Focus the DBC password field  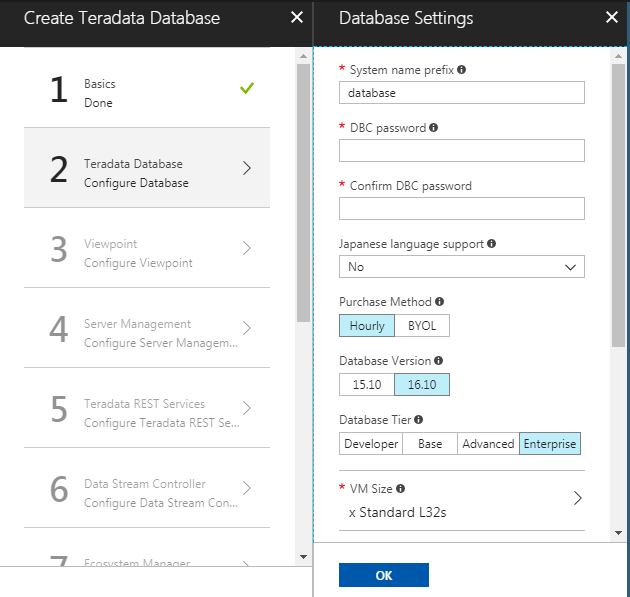tap(462, 151)
